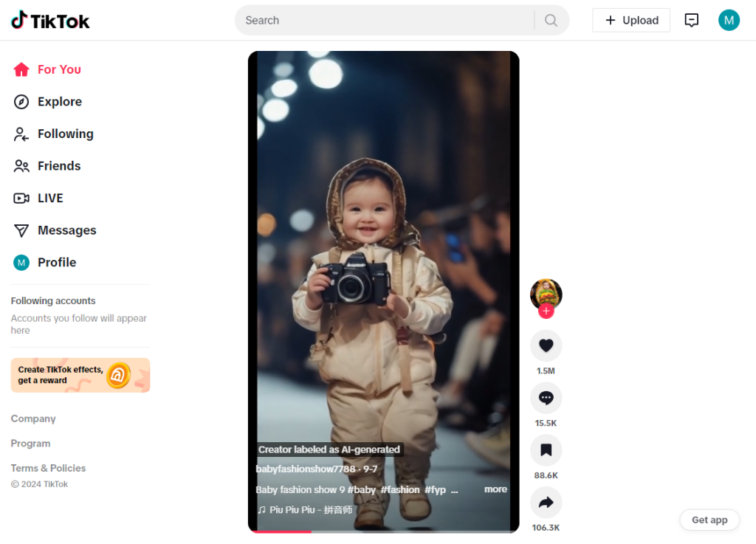756x544 pixels.
Task: Go to the Explore page
Action: [x=59, y=102]
